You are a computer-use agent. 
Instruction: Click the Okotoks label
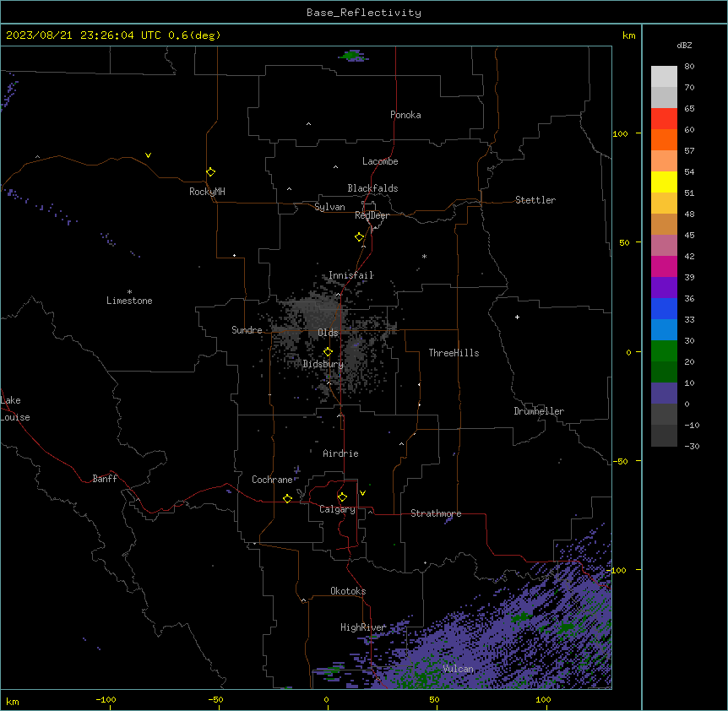348,591
